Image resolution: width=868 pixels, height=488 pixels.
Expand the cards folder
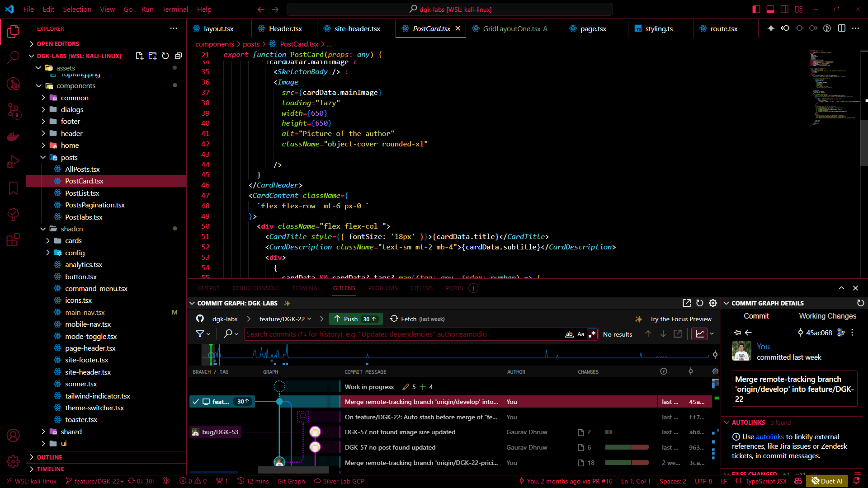(x=73, y=241)
